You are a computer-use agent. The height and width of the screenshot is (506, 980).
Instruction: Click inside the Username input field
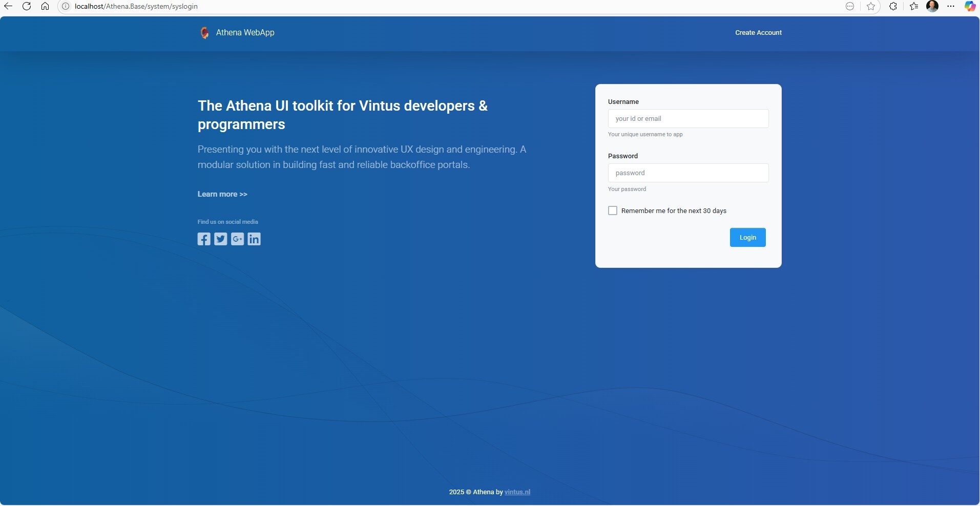pyautogui.click(x=687, y=118)
